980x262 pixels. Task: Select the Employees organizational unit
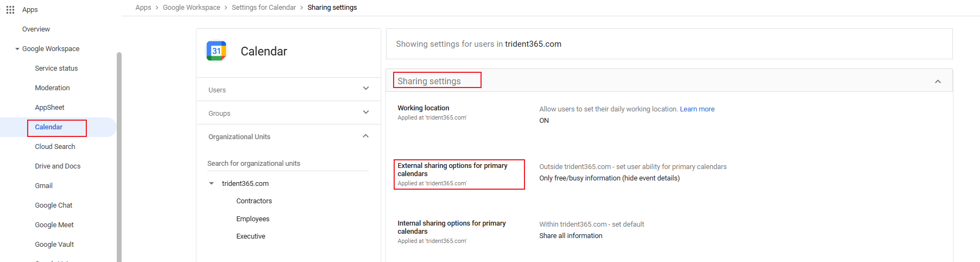click(252, 219)
